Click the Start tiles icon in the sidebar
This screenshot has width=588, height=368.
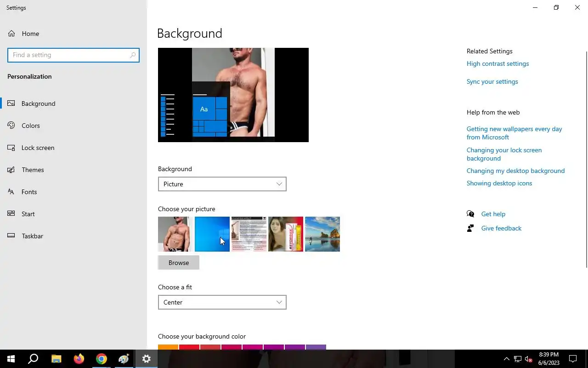point(11,214)
